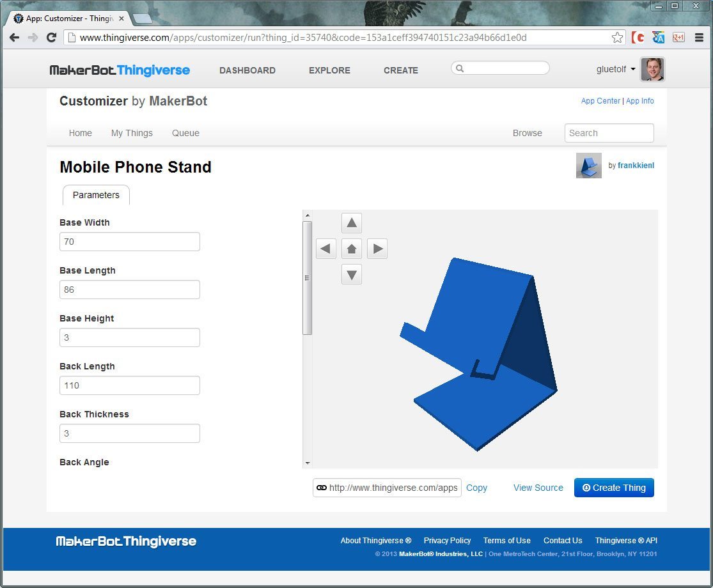
Task: Click the Google +1 extension icon
Action: [678, 38]
